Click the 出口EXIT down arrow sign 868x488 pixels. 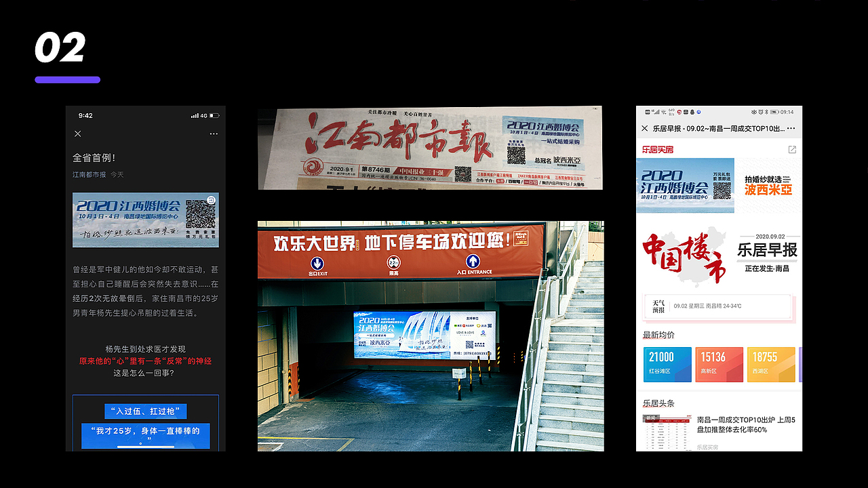pyautogui.click(x=317, y=266)
